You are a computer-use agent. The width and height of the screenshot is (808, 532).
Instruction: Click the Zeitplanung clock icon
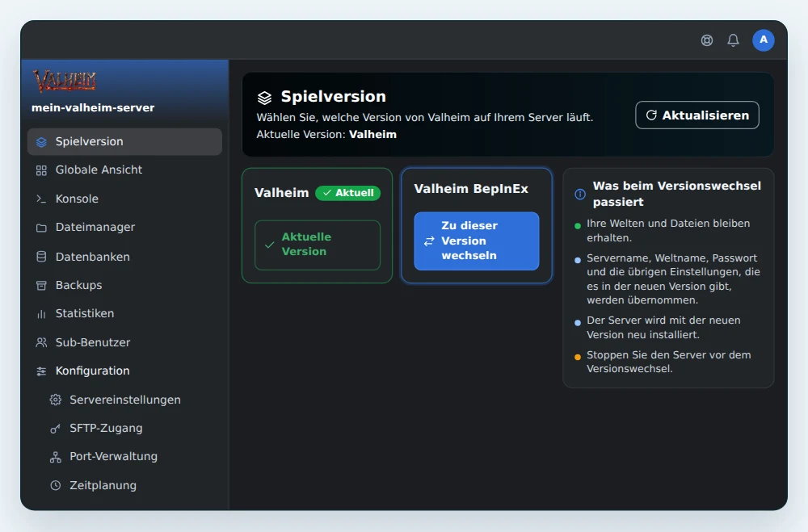pyautogui.click(x=55, y=486)
